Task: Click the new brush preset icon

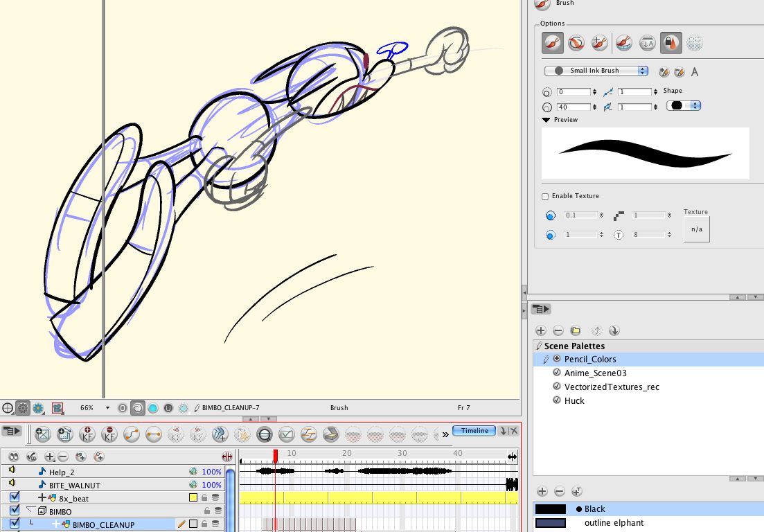Action: [664, 72]
